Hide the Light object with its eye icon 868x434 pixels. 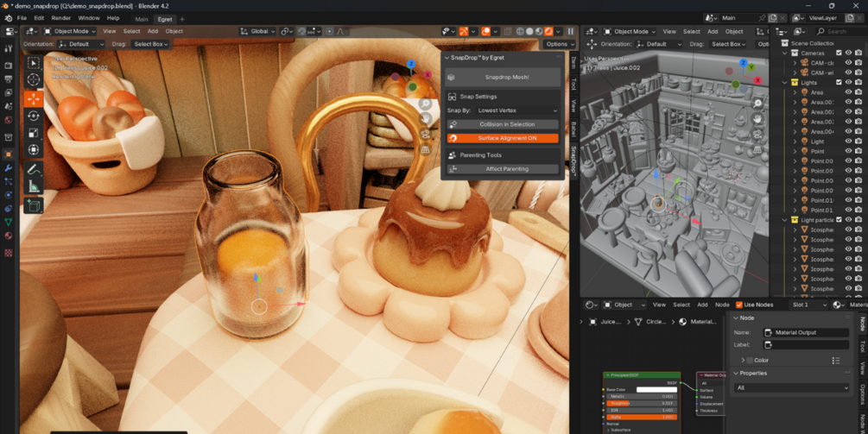[x=848, y=142]
